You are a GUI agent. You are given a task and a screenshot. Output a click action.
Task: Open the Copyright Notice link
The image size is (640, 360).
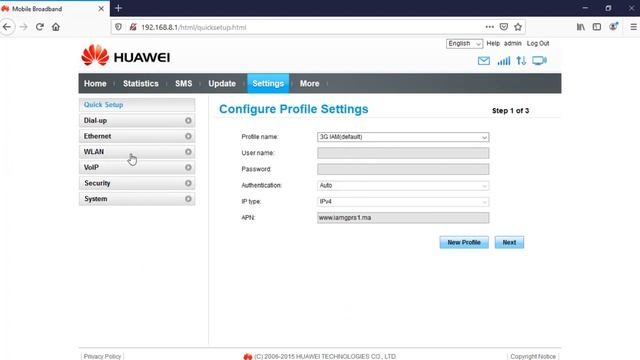533,356
